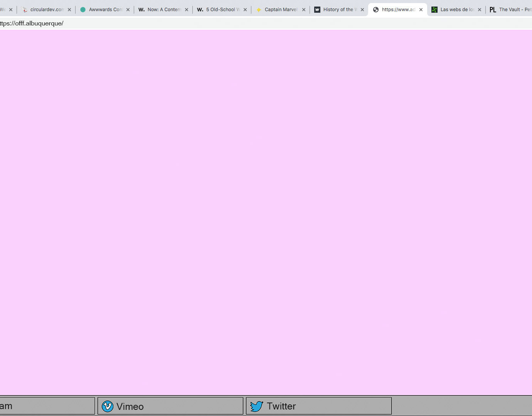Close the Awwwards Conference tab
Image resolution: width=532 pixels, height=416 pixels.
tap(128, 10)
